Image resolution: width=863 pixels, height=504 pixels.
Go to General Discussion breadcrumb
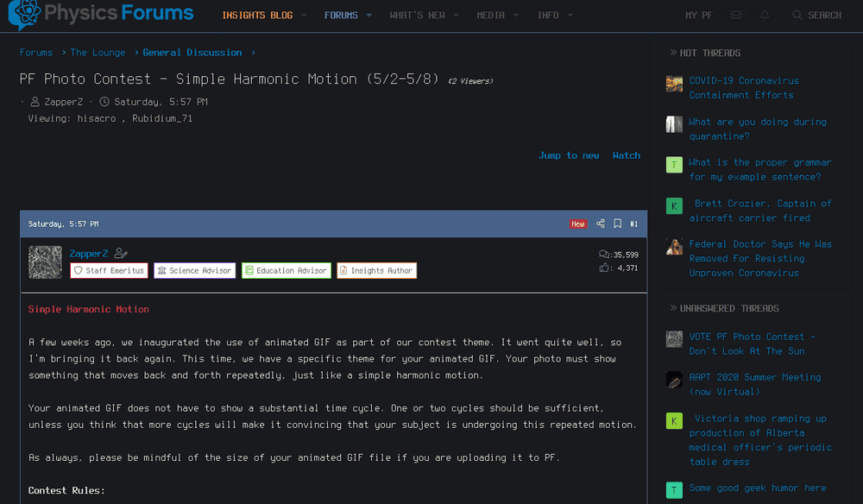[x=192, y=53]
